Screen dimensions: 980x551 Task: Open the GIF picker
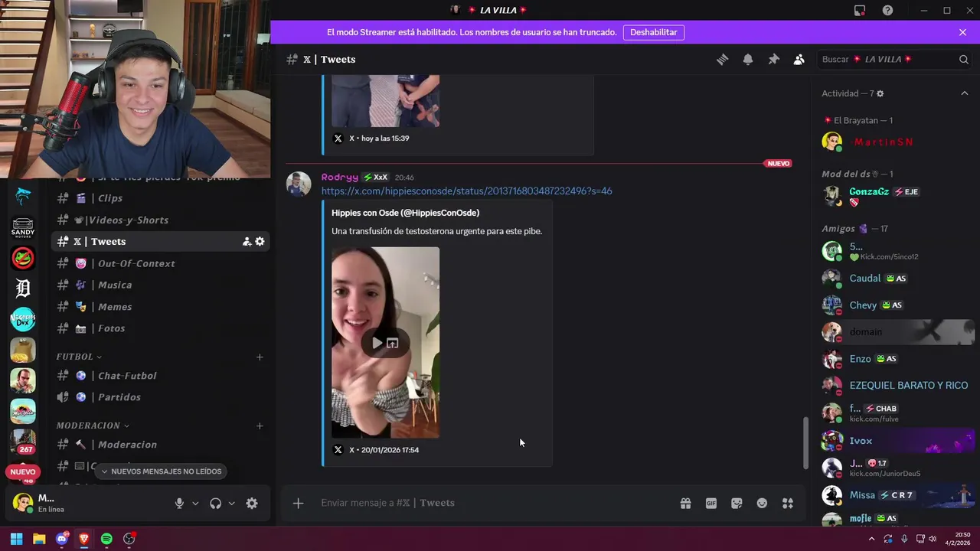pos(711,503)
